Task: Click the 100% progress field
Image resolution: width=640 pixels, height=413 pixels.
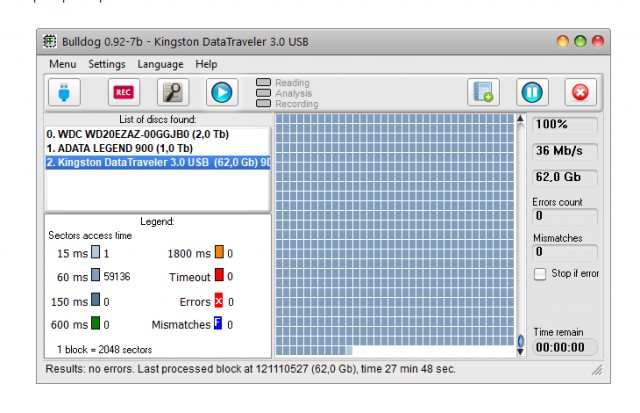Action: (565, 124)
